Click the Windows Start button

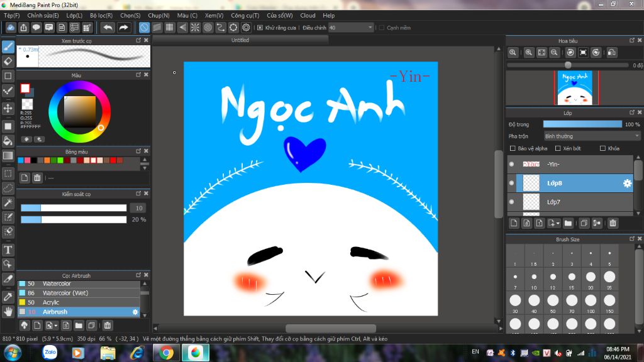click(x=13, y=353)
